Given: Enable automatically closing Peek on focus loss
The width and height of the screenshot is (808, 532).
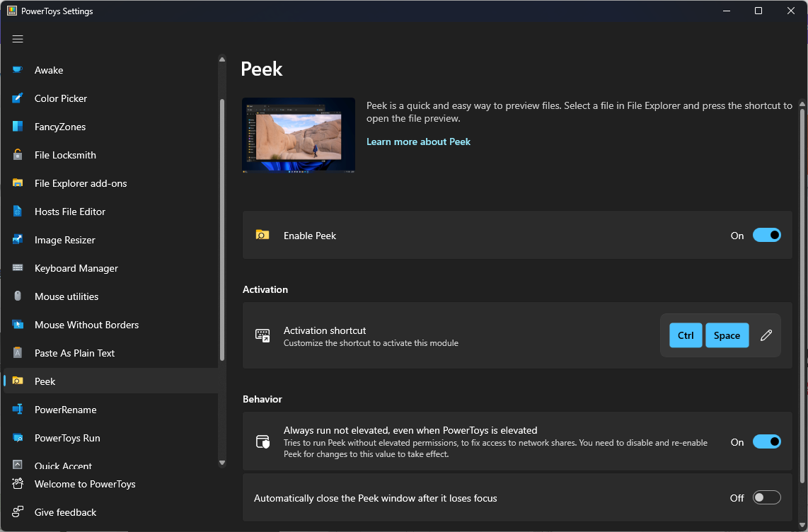Looking at the screenshot, I should pos(767,497).
